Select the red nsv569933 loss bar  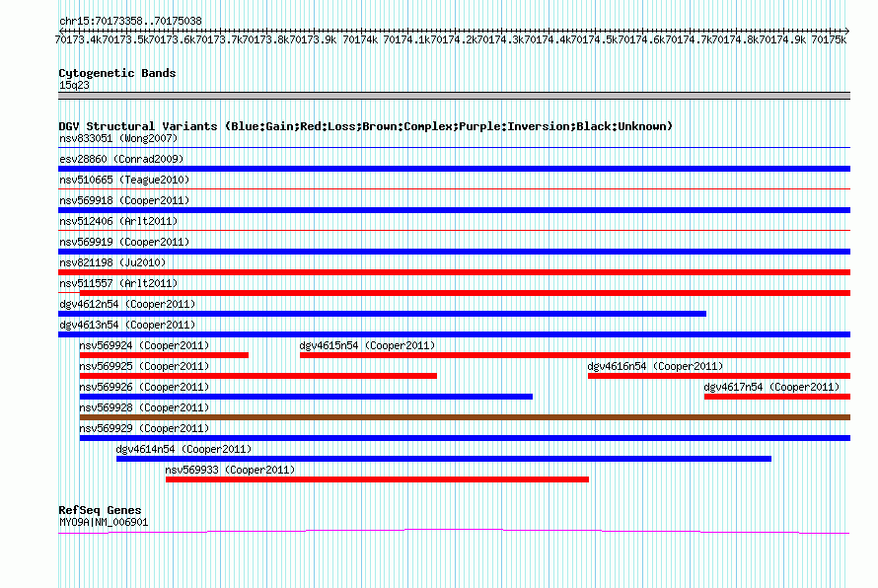coord(378,479)
